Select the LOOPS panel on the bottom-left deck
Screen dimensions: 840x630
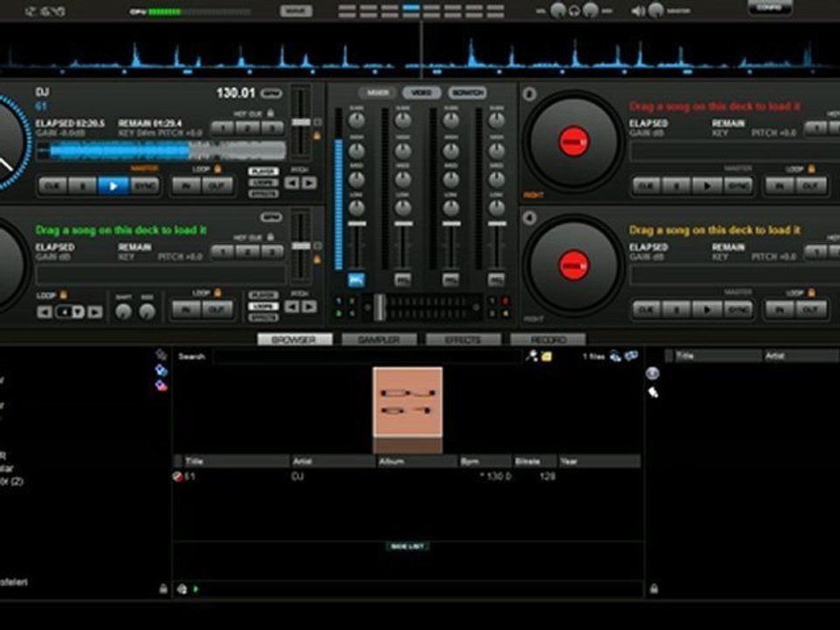(263, 306)
